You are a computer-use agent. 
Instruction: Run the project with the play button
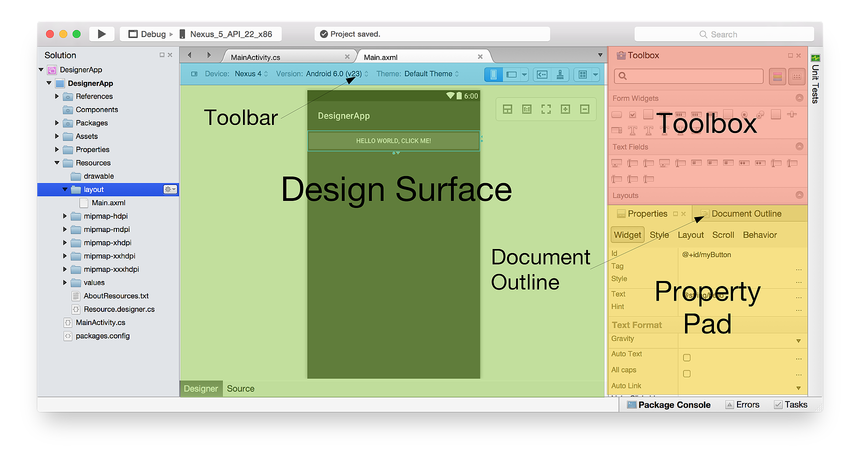click(x=101, y=34)
